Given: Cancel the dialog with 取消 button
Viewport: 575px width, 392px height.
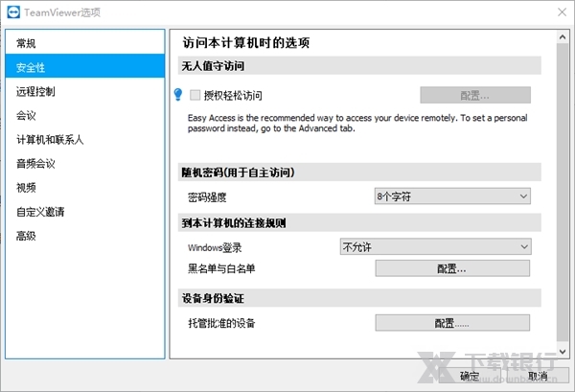Looking at the screenshot, I should point(538,376).
